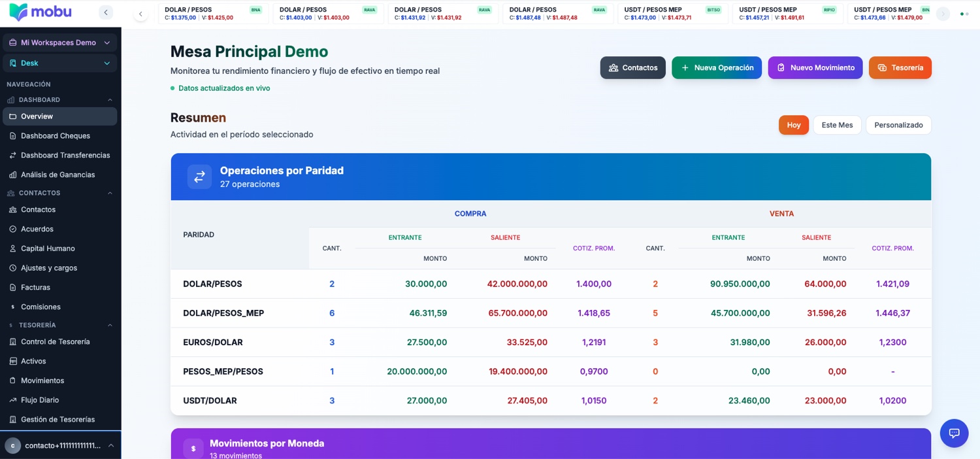
Task: Open the Mi Workspaces Demo dropdown
Action: 60,42
